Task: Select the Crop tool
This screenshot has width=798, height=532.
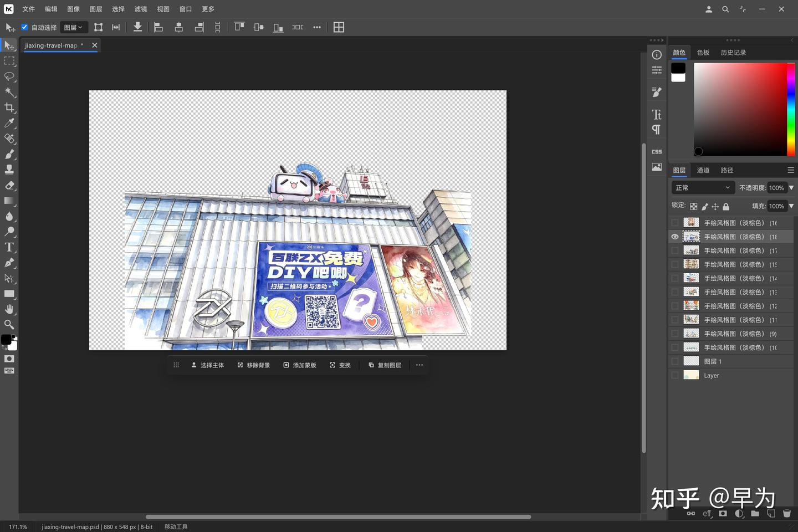Action: (9, 108)
